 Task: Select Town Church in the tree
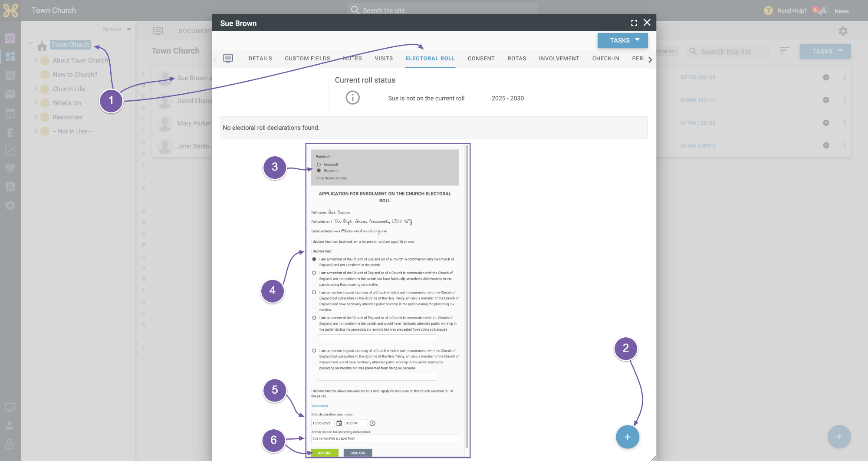pyautogui.click(x=70, y=45)
